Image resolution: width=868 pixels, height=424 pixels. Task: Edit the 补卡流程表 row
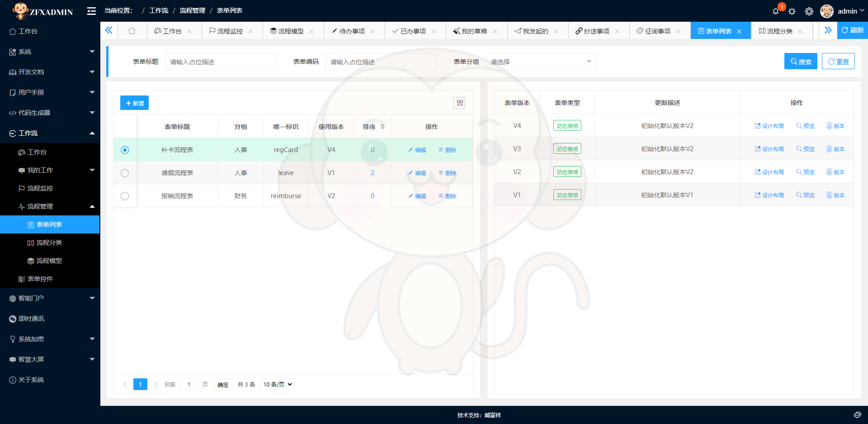(x=417, y=150)
